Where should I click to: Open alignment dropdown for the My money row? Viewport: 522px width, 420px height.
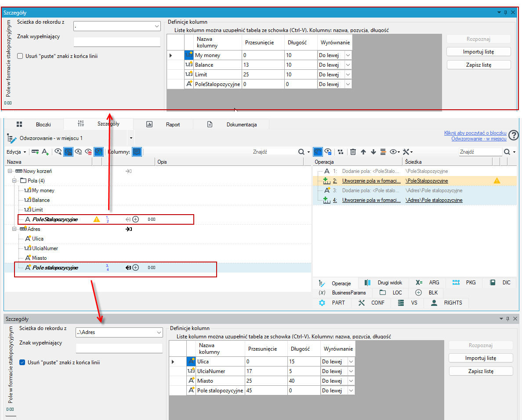coord(348,55)
